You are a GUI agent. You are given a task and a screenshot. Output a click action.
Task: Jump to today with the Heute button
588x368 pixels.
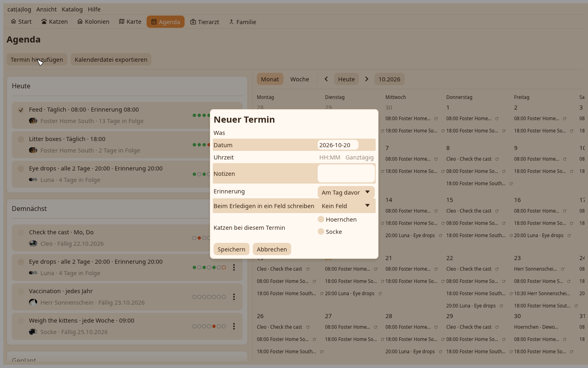point(346,79)
